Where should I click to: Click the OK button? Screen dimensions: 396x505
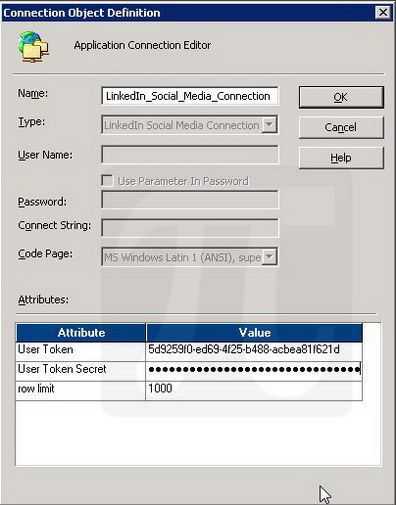pos(341,97)
